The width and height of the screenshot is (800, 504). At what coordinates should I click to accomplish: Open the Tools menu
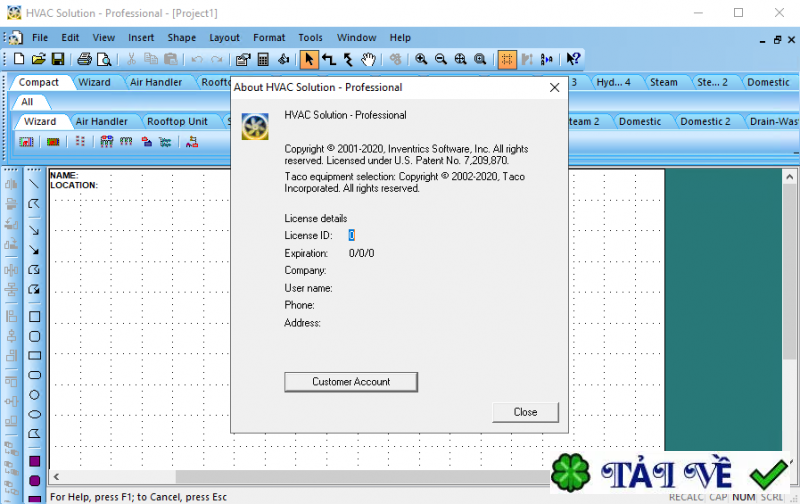point(310,38)
